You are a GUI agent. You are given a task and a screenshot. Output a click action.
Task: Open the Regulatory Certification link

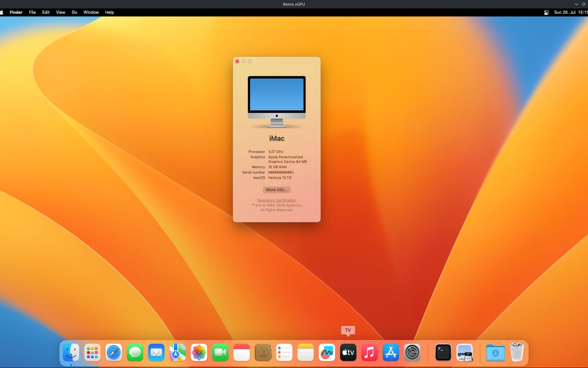[x=277, y=200]
